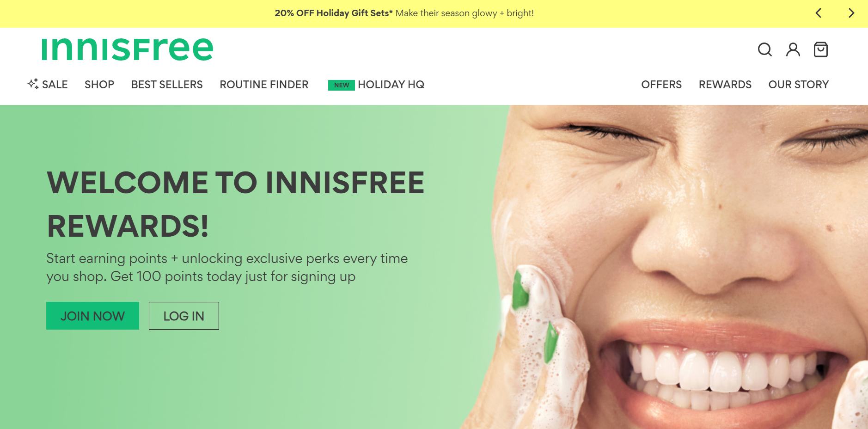Image resolution: width=868 pixels, height=429 pixels.
Task: Show the next announcement with right chevron
Action: coord(851,13)
